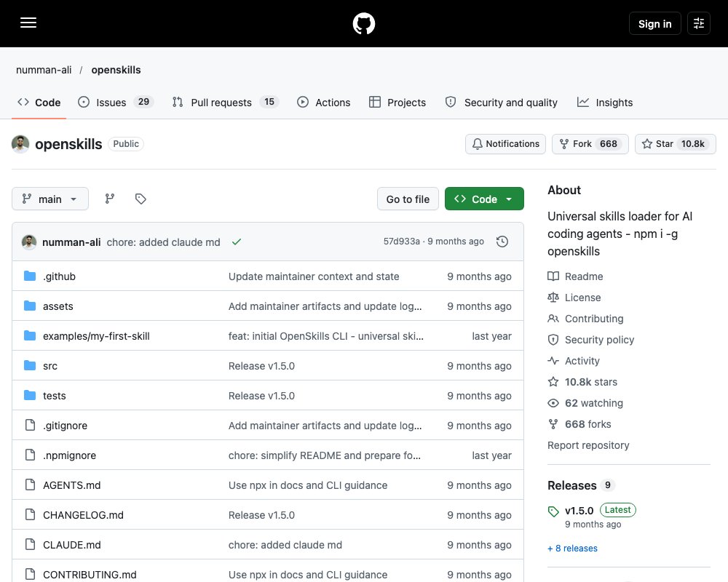This screenshot has width=728, height=582.
Task: Open the examples/my-first-skill folder
Action: [x=96, y=336]
